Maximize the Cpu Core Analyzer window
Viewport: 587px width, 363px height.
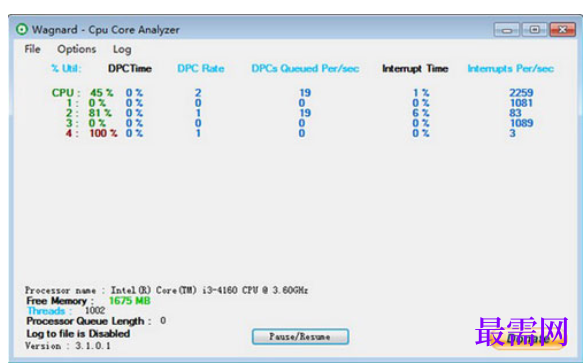click(x=535, y=30)
